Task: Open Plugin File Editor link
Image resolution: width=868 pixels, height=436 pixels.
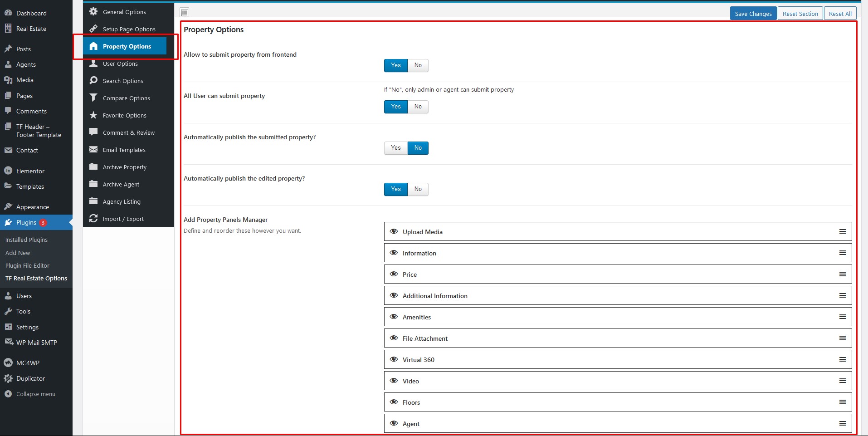Action: coord(27,265)
